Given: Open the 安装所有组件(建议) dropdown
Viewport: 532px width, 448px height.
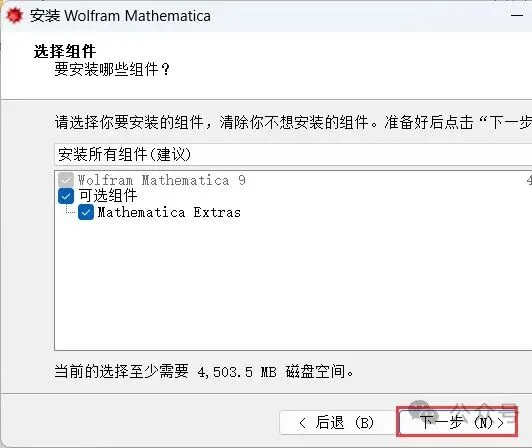Looking at the screenshot, I should click(x=293, y=154).
